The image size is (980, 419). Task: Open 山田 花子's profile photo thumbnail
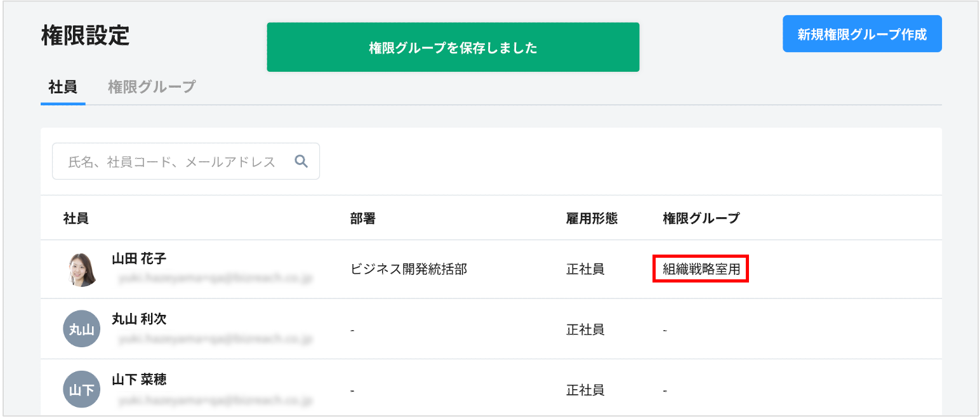coord(81,269)
